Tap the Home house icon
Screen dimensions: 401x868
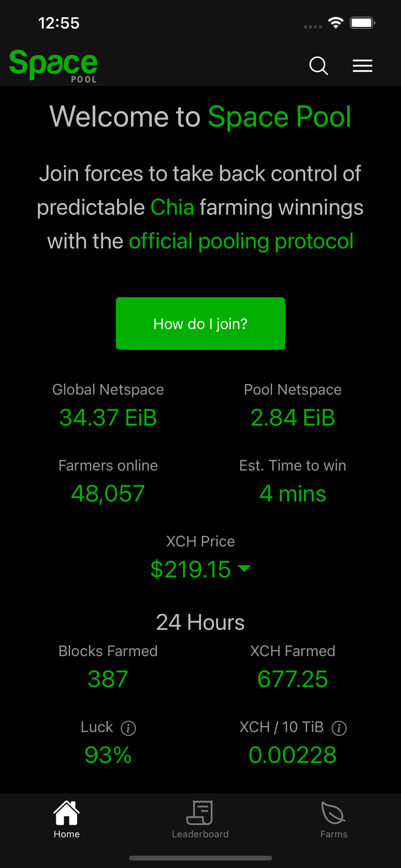[x=66, y=812]
